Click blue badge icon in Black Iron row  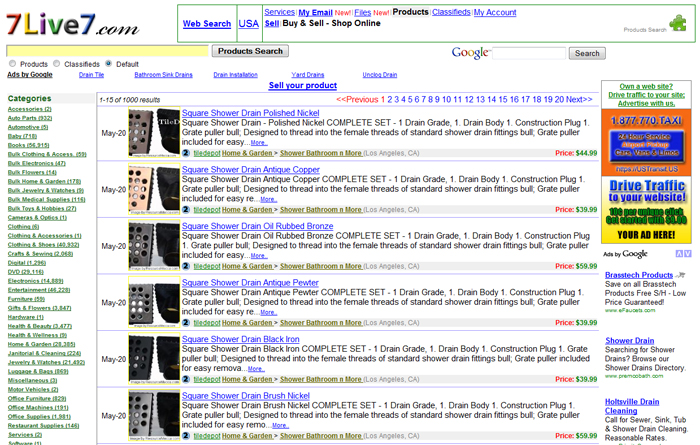(x=186, y=379)
